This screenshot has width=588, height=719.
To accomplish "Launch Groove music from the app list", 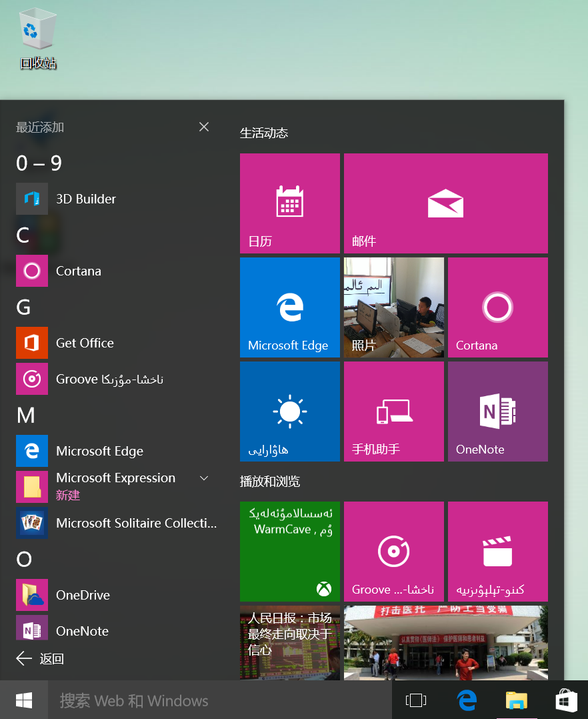I will [117, 379].
